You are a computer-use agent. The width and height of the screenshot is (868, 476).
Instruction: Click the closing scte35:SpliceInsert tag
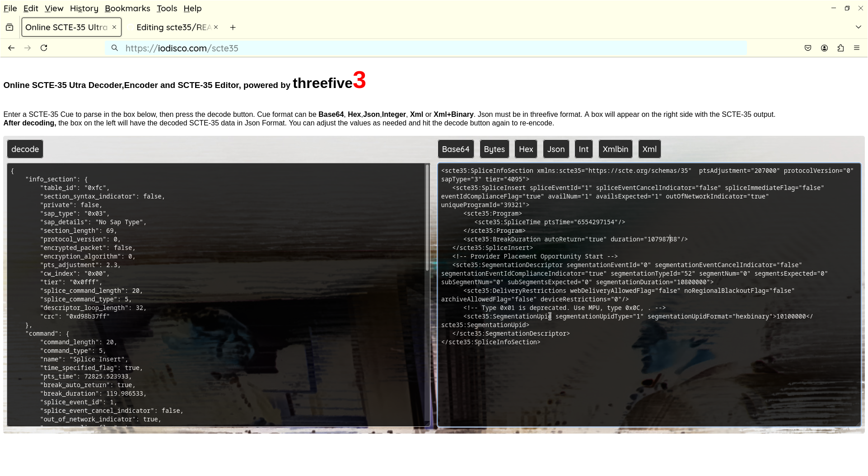tap(493, 248)
